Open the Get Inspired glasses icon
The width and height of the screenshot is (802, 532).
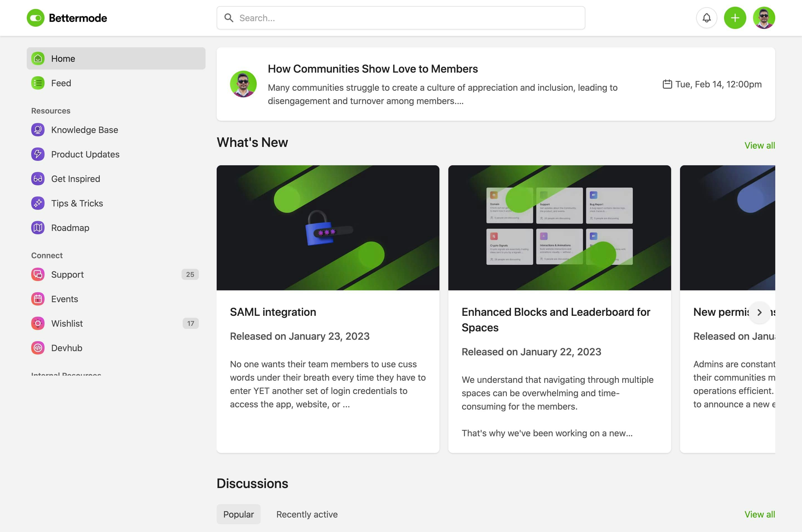point(38,179)
